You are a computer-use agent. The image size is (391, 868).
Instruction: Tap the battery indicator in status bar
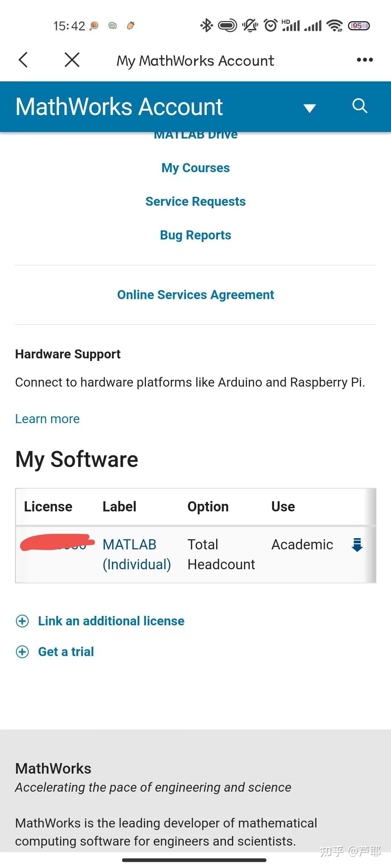pyautogui.click(x=359, y=26)
